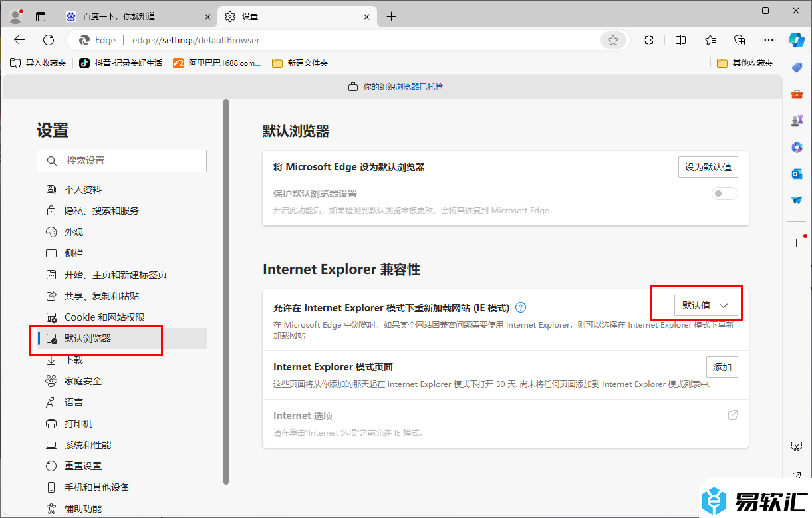
Task: Click 导入收藏夹 bookmark
Action: (38, 63)
